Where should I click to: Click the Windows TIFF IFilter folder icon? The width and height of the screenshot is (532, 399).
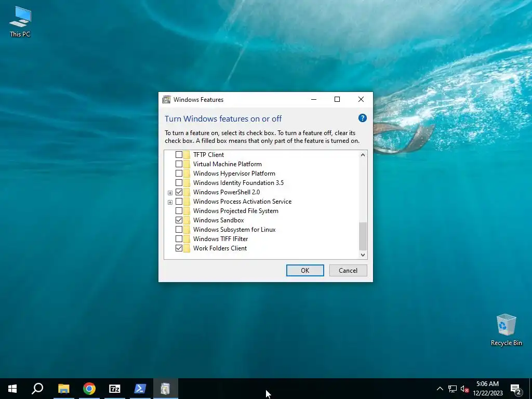click(187, 239)
